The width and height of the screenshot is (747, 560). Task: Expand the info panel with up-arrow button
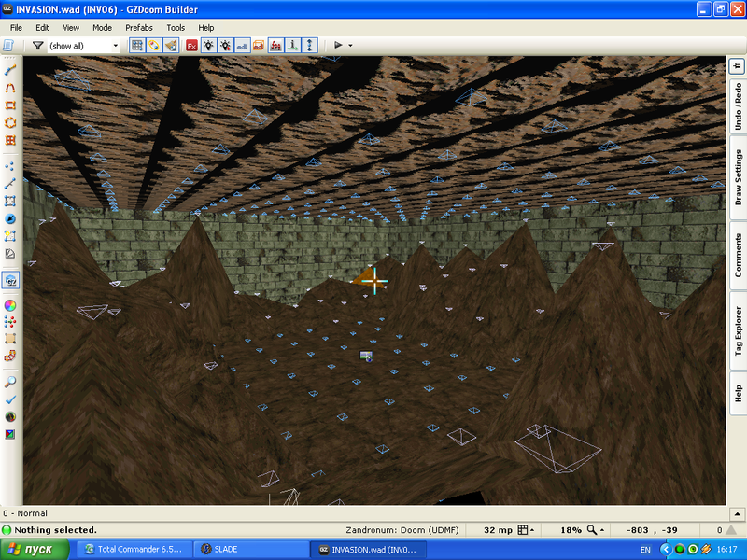coord(737,514)
